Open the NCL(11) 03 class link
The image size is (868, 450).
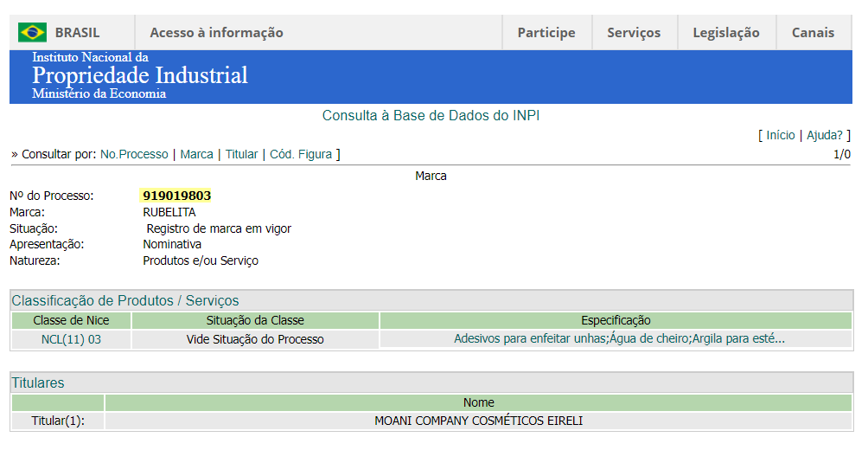(x=71, y=339)
